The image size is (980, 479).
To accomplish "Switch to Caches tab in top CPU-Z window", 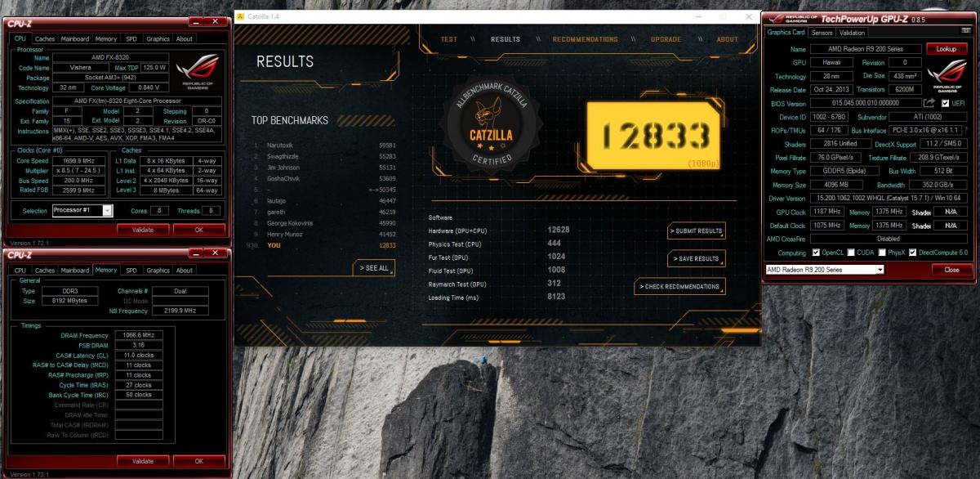I will point(45,38).
